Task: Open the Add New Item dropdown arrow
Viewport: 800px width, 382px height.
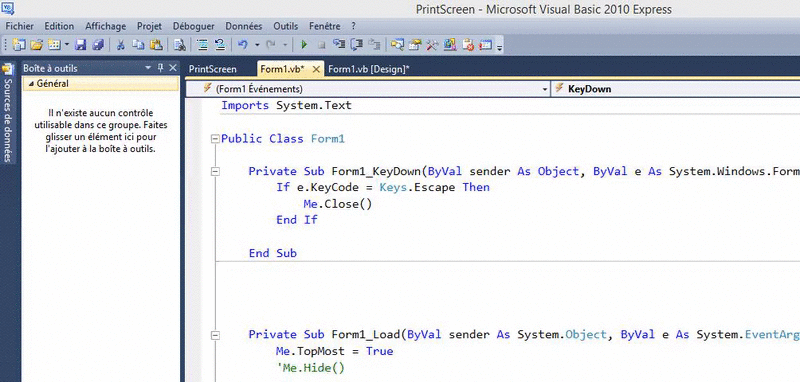Action: point(67,45)
